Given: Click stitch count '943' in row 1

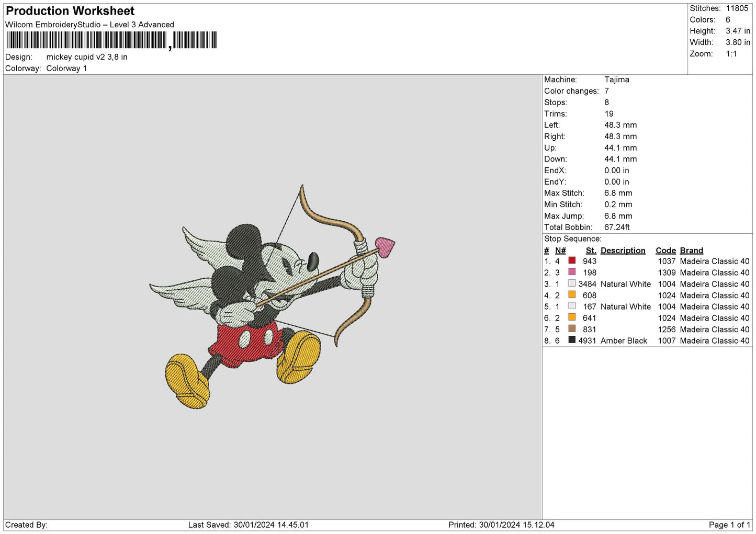Looking at the screenshot, I should (590, 261).
